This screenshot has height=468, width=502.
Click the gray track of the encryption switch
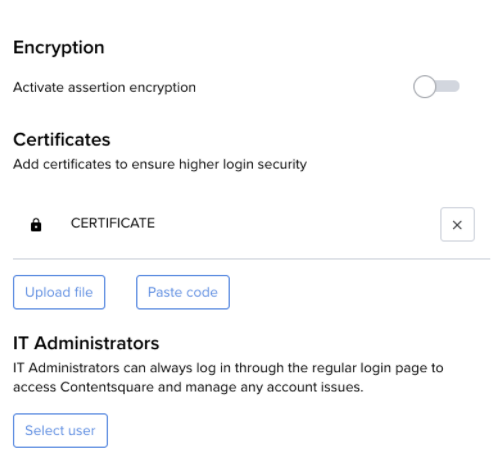click(448, 86)
